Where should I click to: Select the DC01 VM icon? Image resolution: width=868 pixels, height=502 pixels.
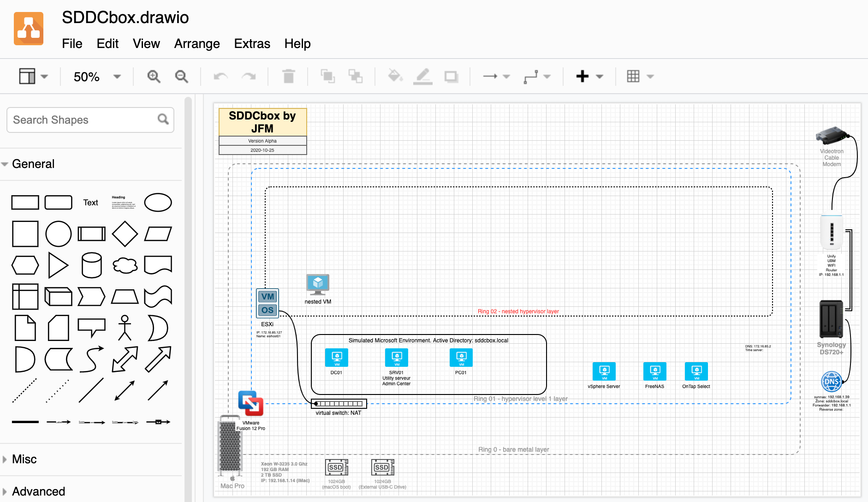(337, 358)
